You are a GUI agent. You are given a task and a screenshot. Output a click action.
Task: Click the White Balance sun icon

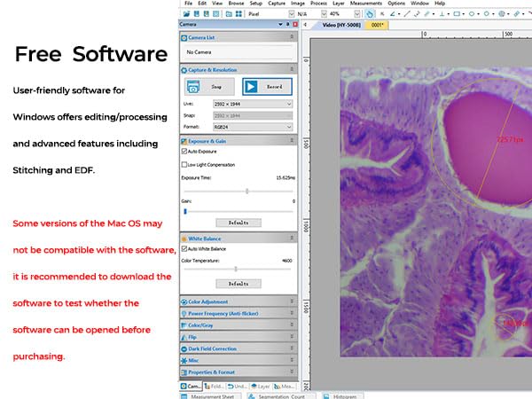point(184,239)
